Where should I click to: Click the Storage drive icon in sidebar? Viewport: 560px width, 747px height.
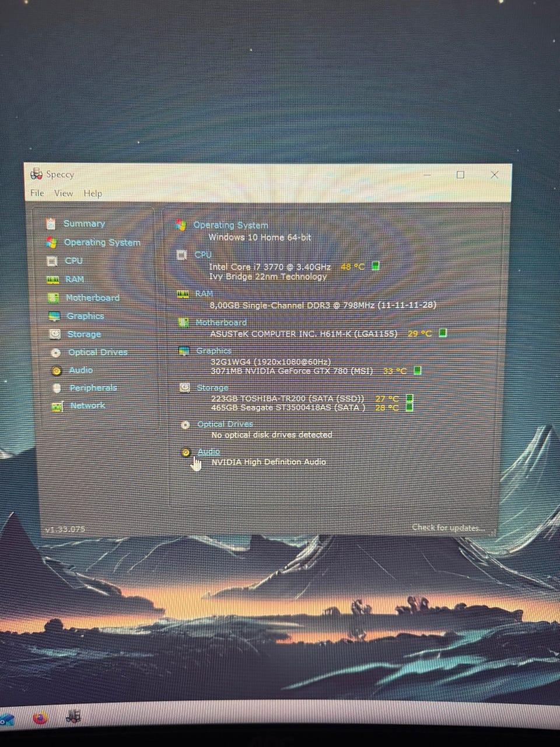[55, 334]
